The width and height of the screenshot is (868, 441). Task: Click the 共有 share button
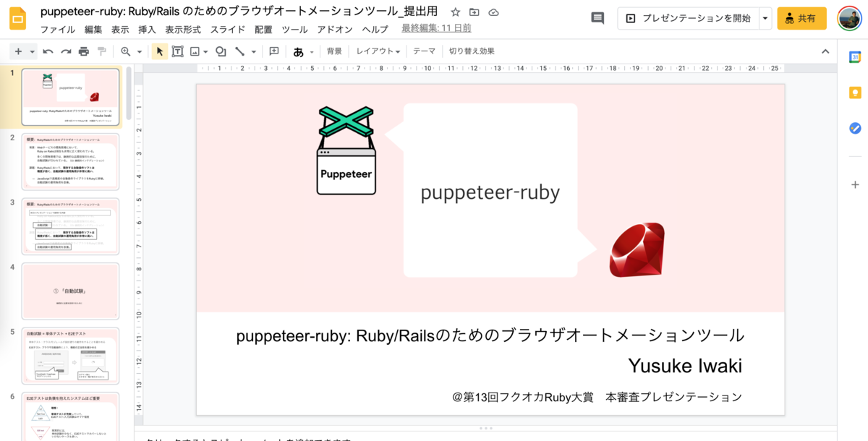[801, 18]
